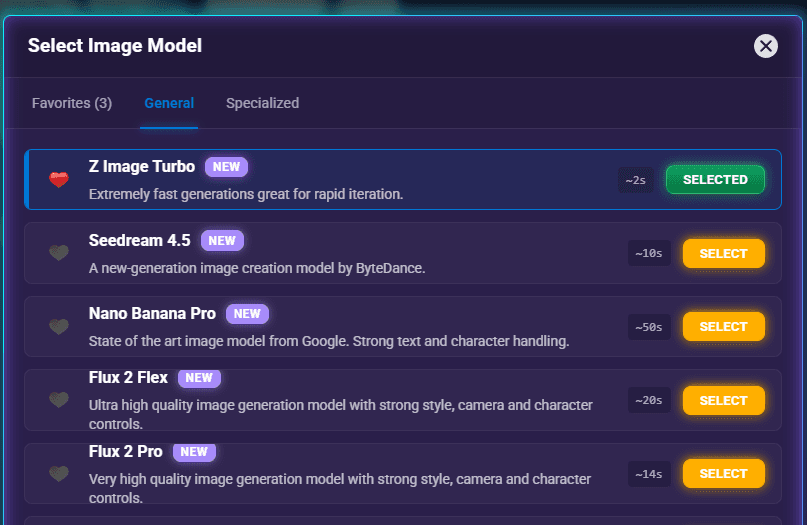The image size is (807, 525).
Task: Click the Flux 2 Pro title
Action: (x=126, y=451)
